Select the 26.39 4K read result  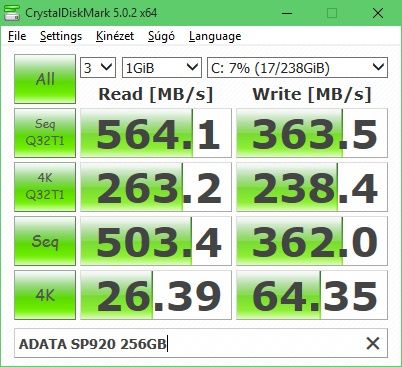point(156,295)
